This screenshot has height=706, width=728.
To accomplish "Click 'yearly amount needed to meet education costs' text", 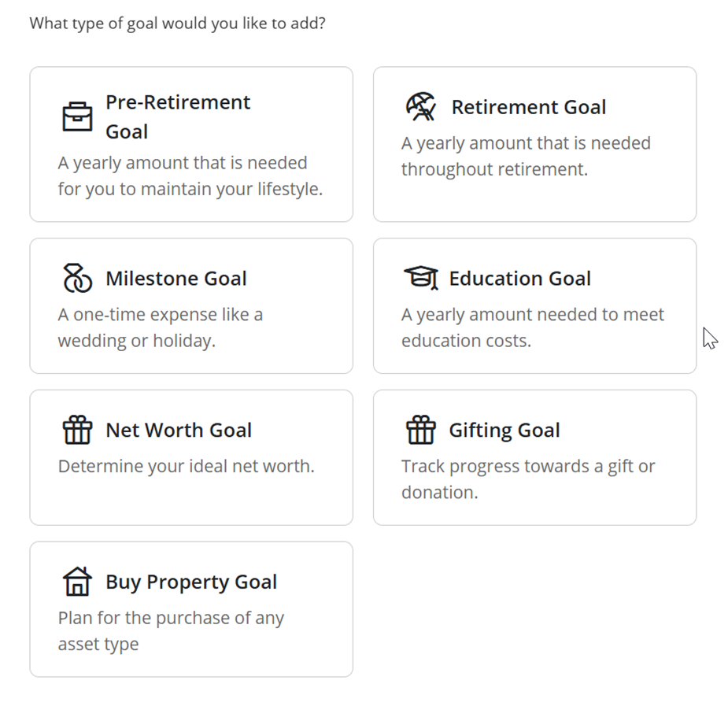I will [533, 327].
